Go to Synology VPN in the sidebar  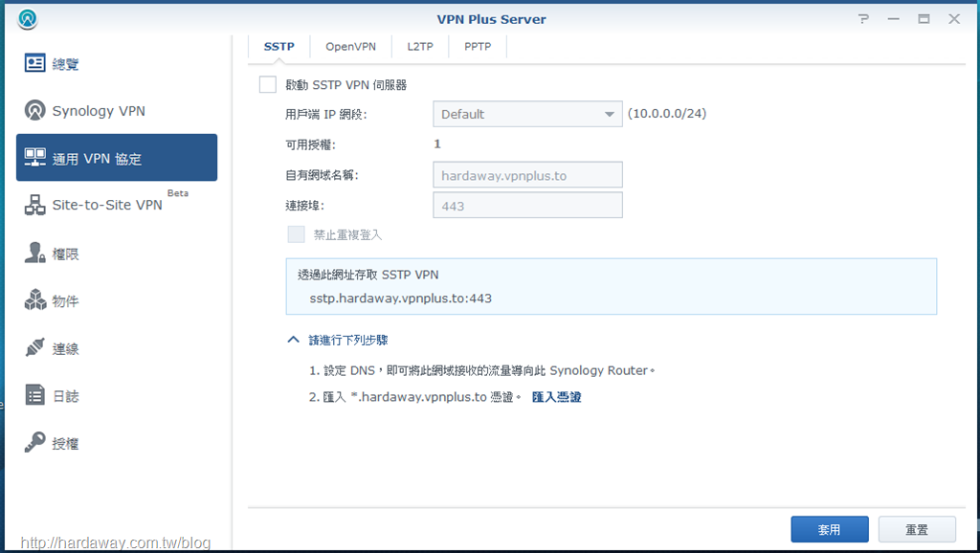[117, 111]
